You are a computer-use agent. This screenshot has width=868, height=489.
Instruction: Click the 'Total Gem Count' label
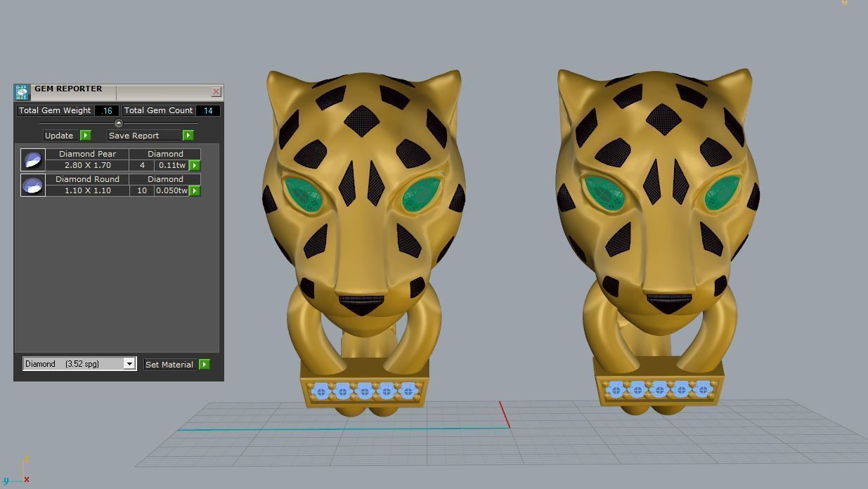tap(159, 110)
